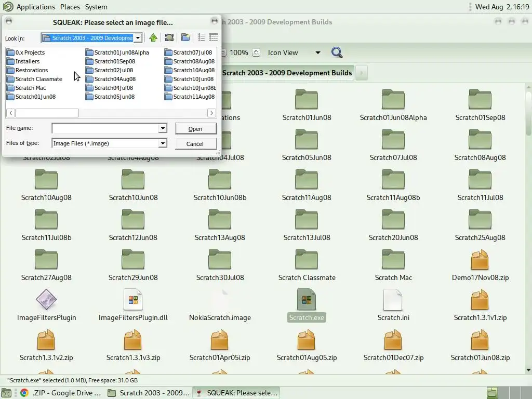Select Scratch01Jun08Alpha in the dialog list
This screenshot has height=399, width=532.
click(117, 52)
